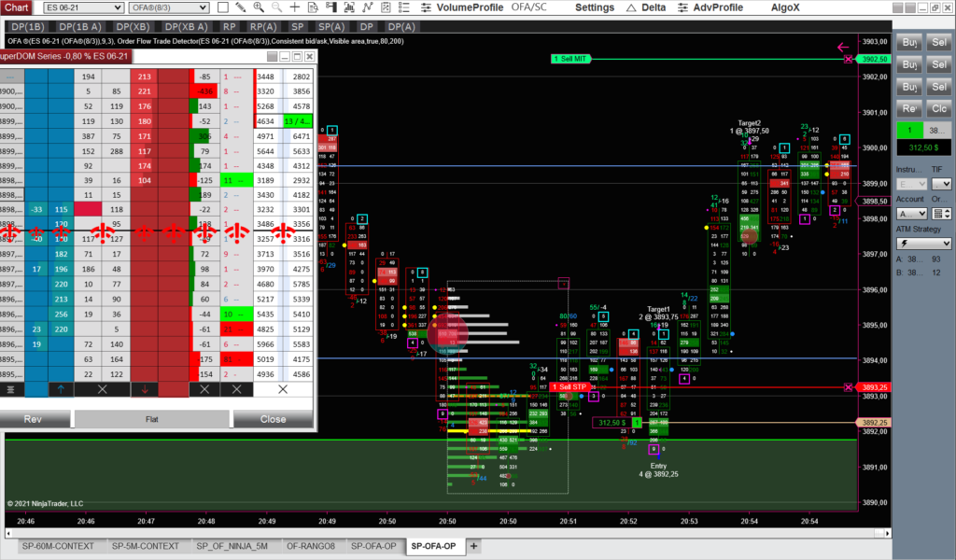Click the order quantity stepper arrows

pos(948,214)
